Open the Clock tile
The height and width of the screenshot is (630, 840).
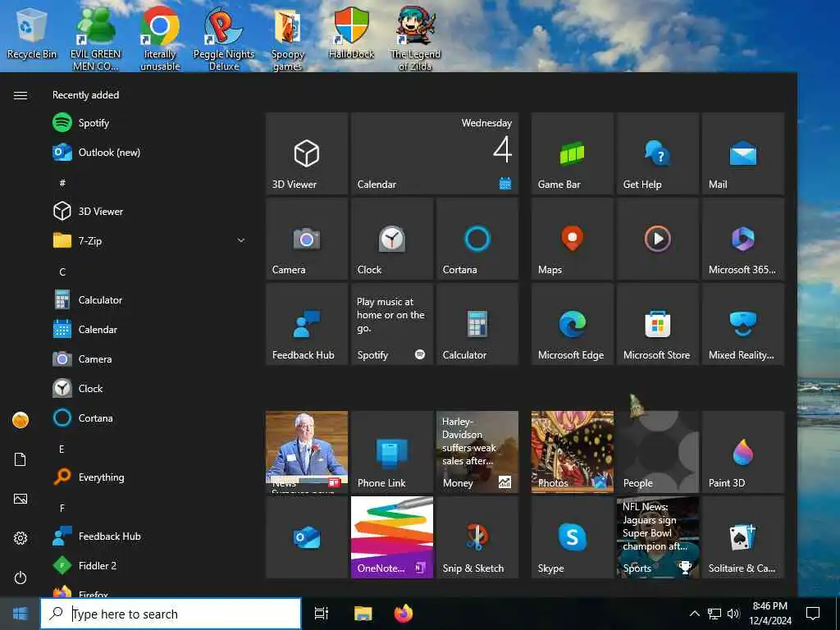pyautogui.click(x=392, y=239)
